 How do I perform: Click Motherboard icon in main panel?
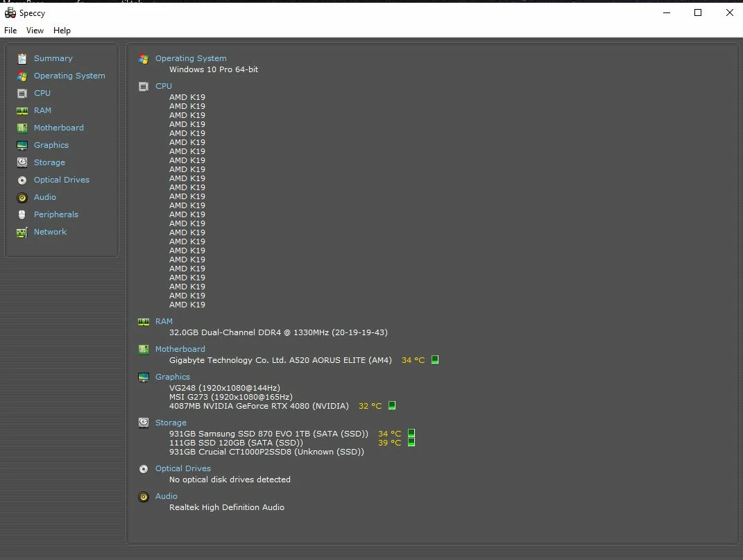click(144, 350)
